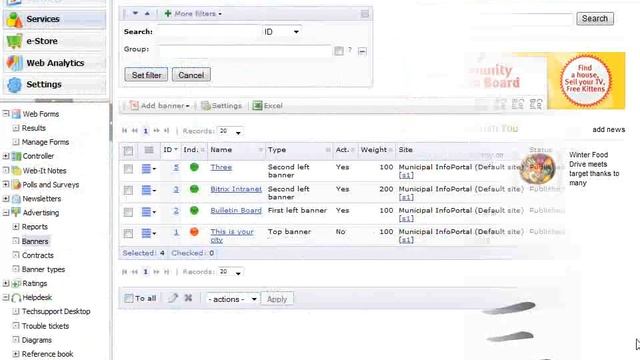Select Banner types in the tree
This screenshot has width=640, height=360.
(43, 269)
